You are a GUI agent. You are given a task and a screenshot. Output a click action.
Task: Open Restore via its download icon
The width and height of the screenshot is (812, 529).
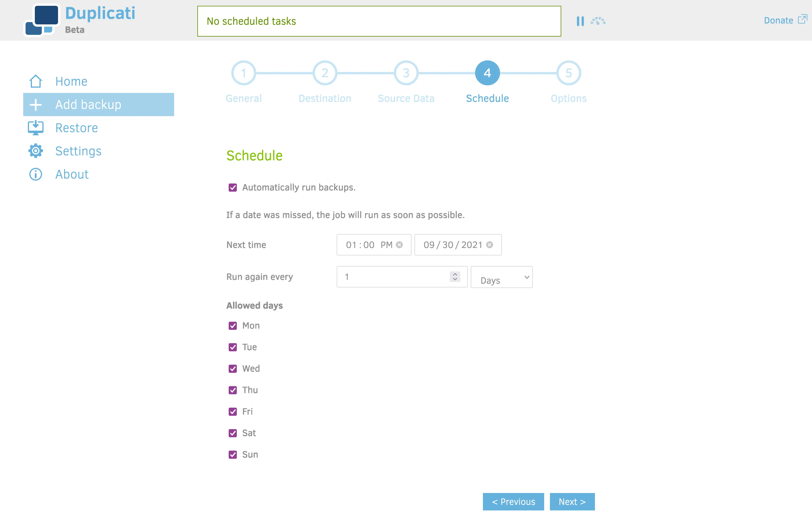tap(35, 128)
